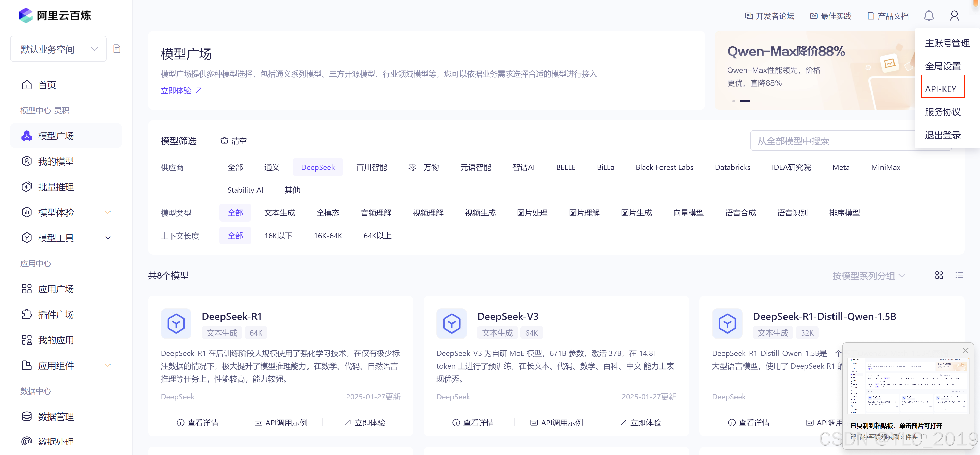Open the 按模型系列分组 grouping dropdown
Screen dimensions: 980x455
868,275
